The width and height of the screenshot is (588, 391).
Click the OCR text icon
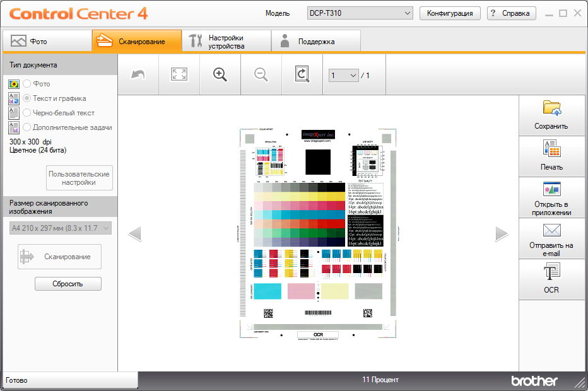pyautogui.click(x=551, y=271)
